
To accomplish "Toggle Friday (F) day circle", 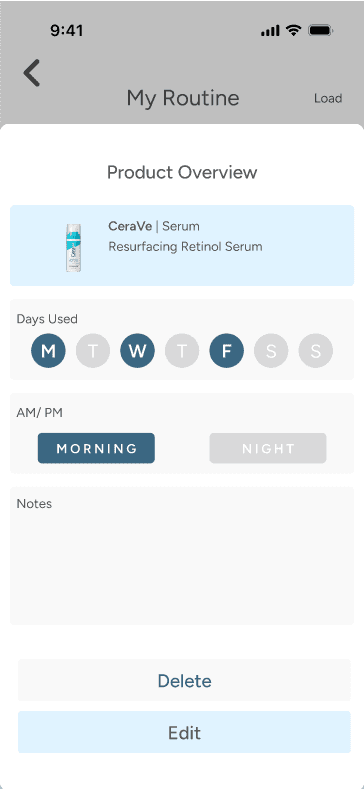I will point(227,350).
